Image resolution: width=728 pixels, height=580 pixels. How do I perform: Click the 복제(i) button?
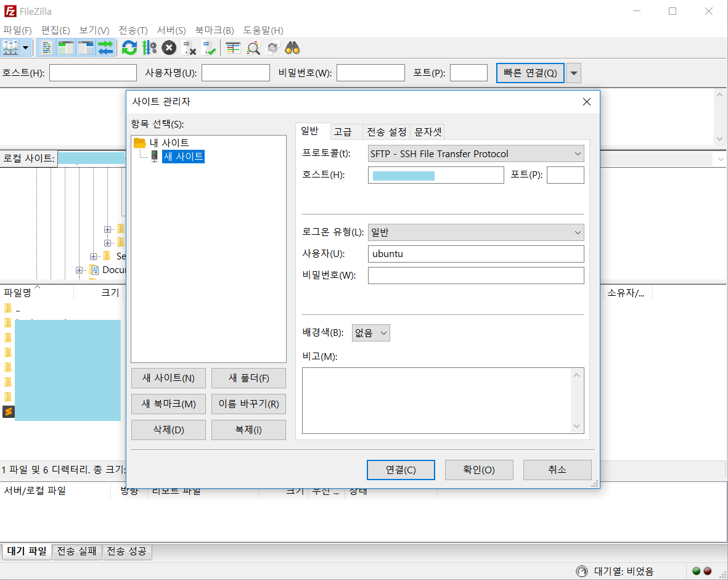[x=248, y=430]
